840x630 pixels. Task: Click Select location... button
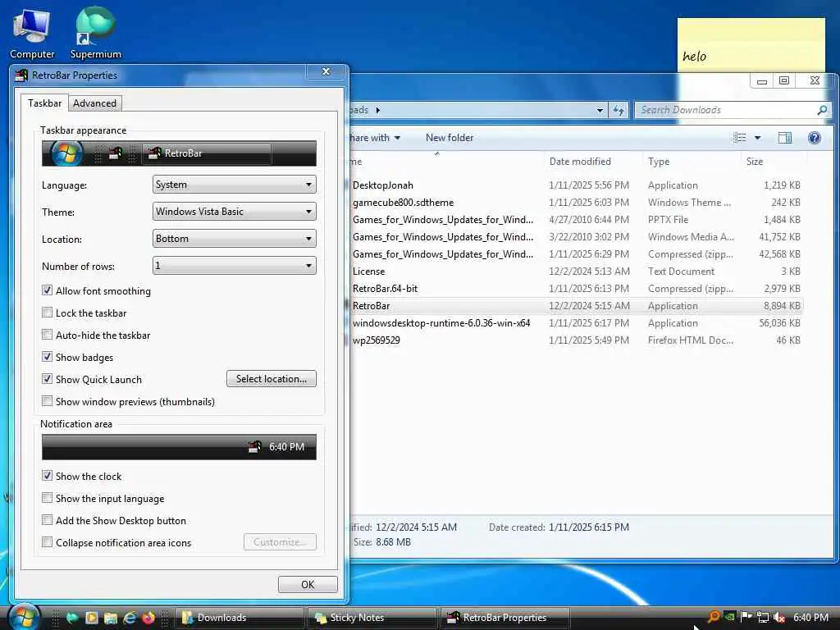click(x=271, y=379)
